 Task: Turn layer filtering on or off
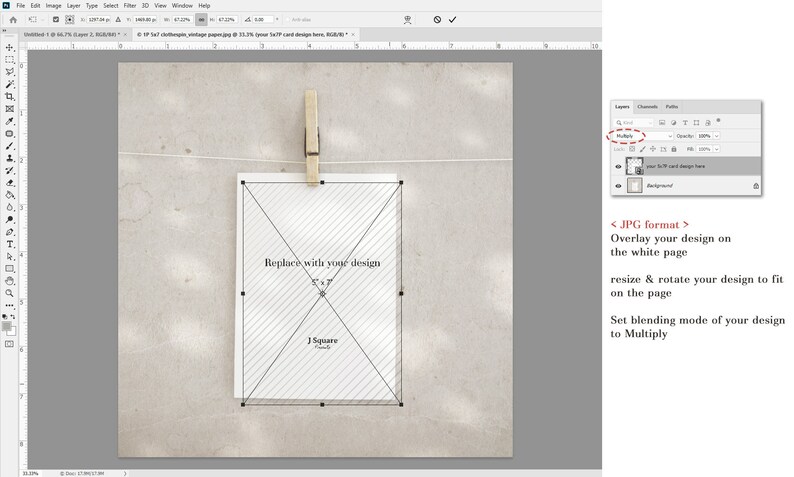coord(718,121)
